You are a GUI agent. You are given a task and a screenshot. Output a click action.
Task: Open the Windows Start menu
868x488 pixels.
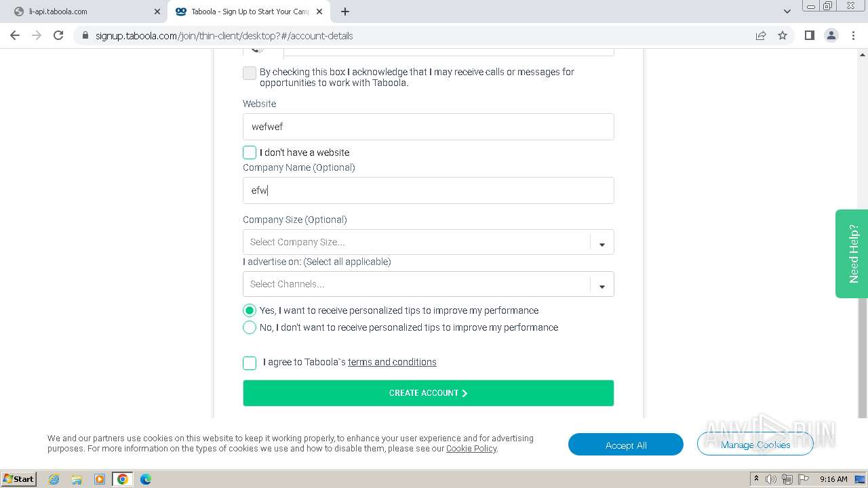point(19,479)
